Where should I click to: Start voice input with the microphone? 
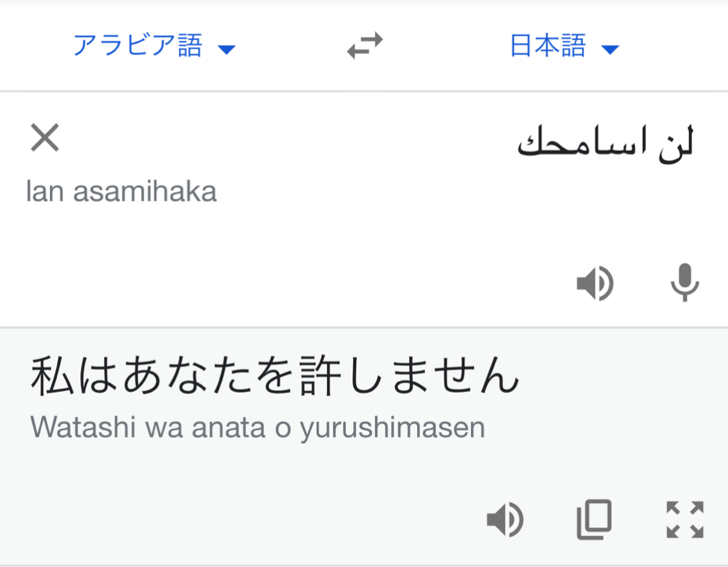(x=684, y=283)
